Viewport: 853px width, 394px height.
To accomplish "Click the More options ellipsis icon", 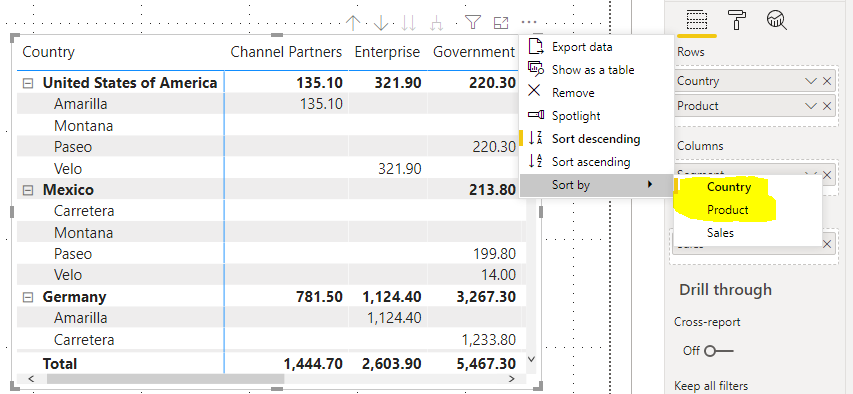I will (528, 22).
